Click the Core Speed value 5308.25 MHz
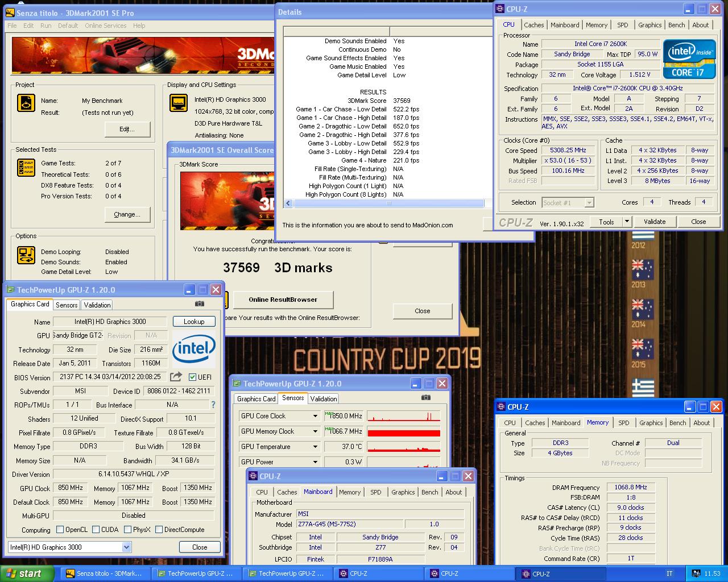 (568, 150)
